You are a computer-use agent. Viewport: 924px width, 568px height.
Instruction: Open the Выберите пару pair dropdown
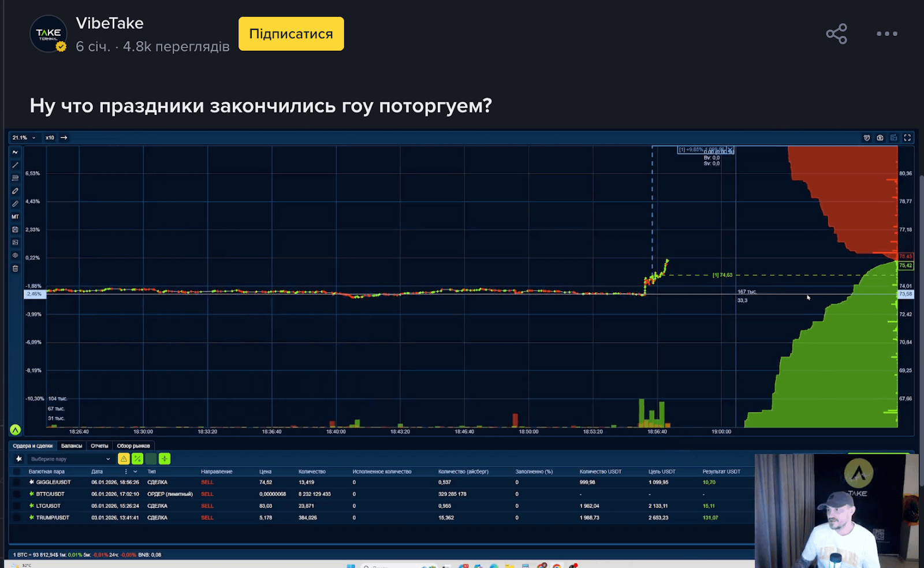pyautogui.click(x=70, y=459)
